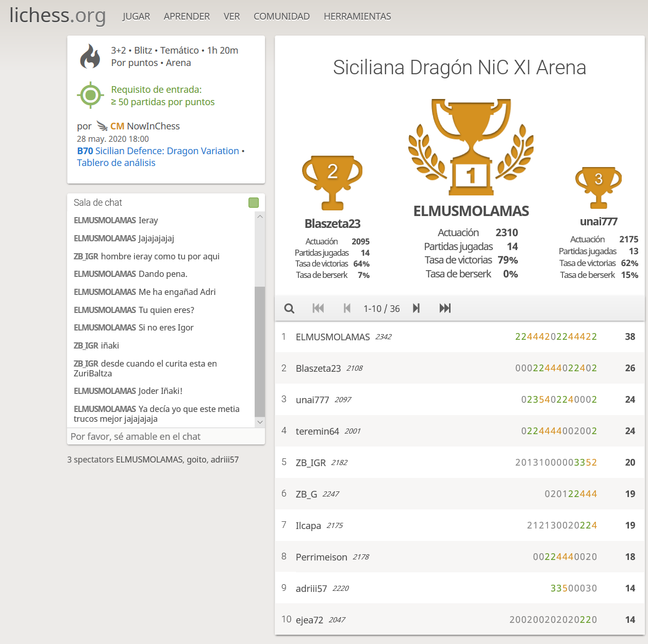
Task: Click the first place trophy icon
Action: click(471, 147)
